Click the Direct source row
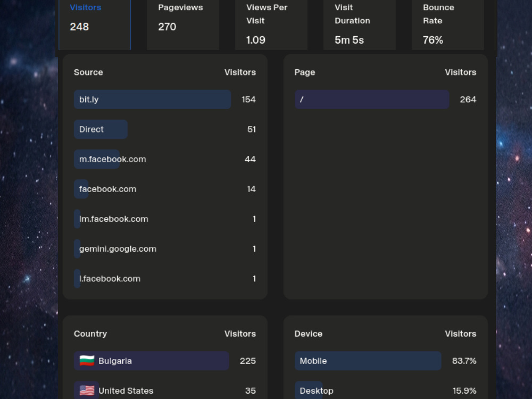This screenshot has width=532, height=399. pos(165,129)
